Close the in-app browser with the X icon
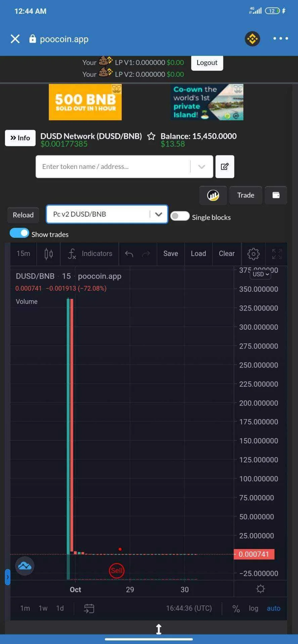 click(x=15, y=39)
